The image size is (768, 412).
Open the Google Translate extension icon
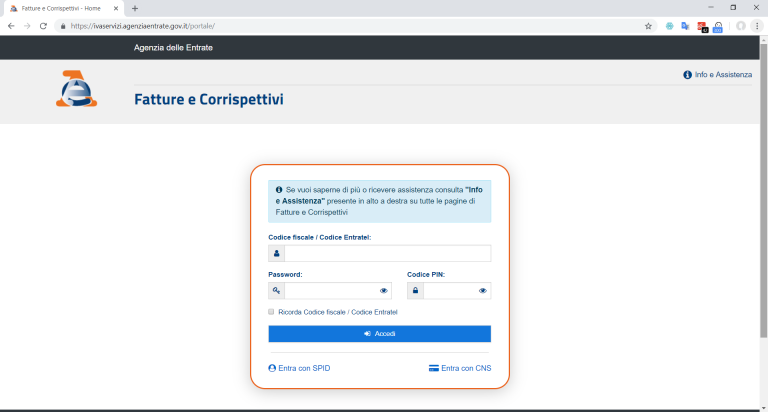[x=685, y=26]
